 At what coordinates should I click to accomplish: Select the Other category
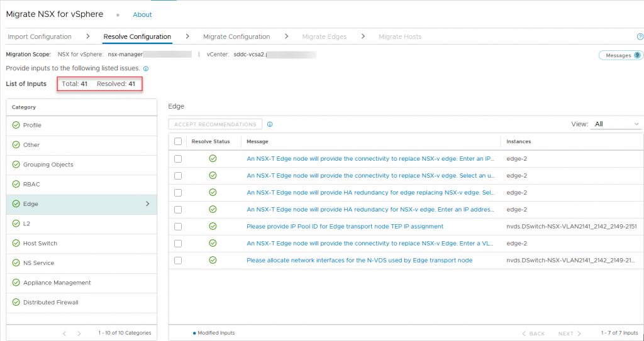[x=81, y=145]
